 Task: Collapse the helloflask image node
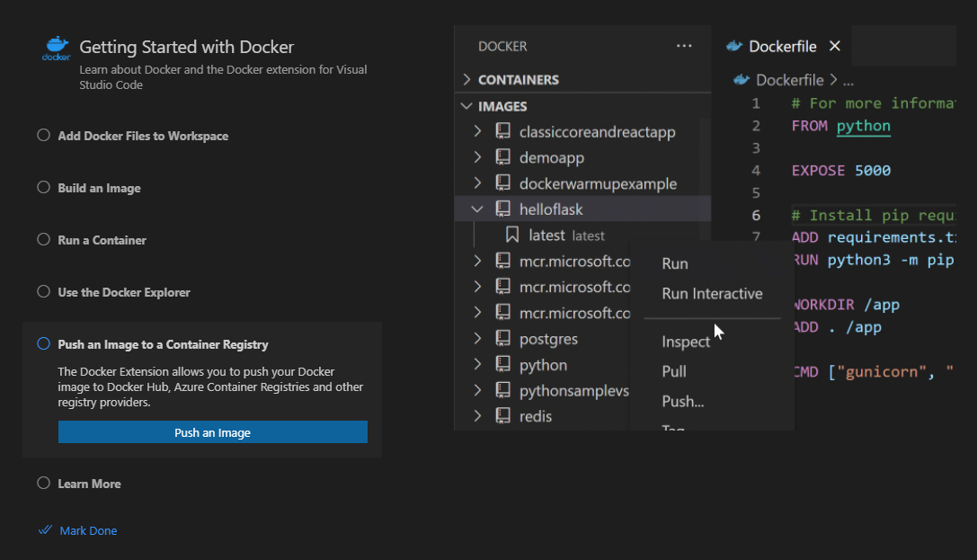coord(477,209)
